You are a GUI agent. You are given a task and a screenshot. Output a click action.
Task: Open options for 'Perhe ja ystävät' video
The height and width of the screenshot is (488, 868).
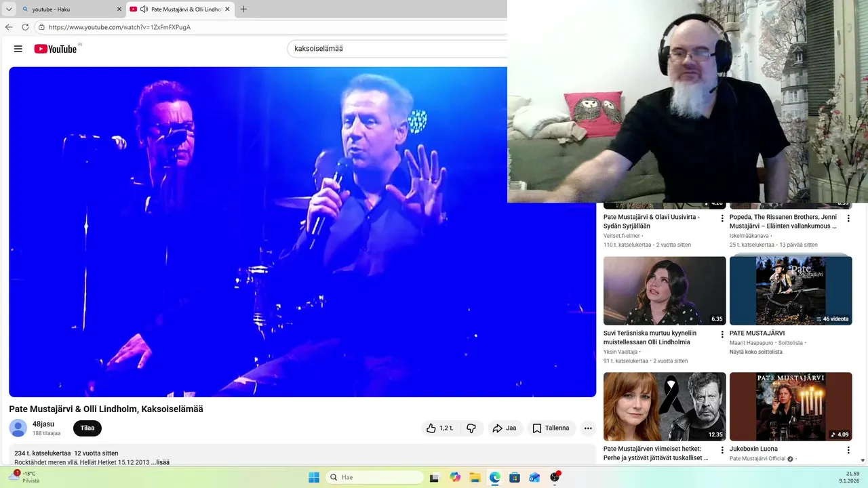tap(722, 450)
